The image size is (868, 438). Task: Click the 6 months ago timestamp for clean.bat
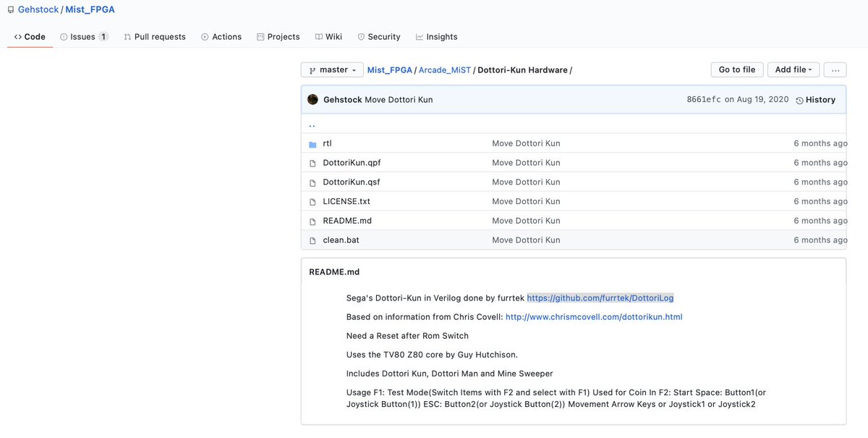(820, 240)
